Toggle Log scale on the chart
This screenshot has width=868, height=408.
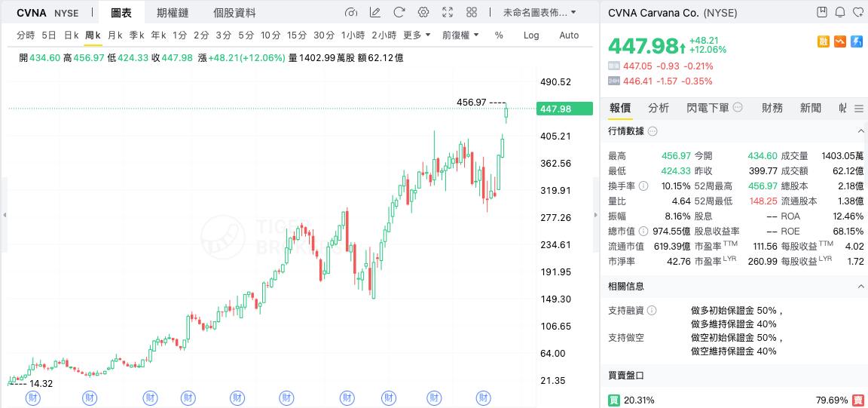click(531, 35)
